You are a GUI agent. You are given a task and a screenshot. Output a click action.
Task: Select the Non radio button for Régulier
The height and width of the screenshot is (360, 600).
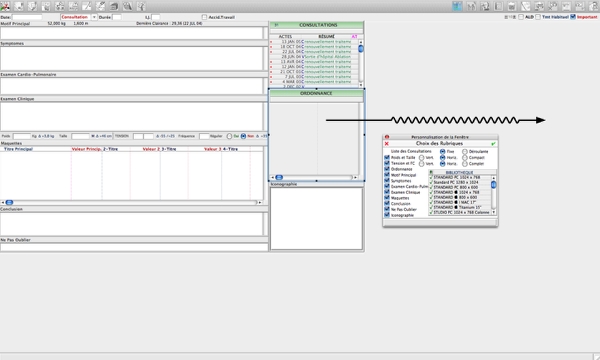click(x=243, y=136)
